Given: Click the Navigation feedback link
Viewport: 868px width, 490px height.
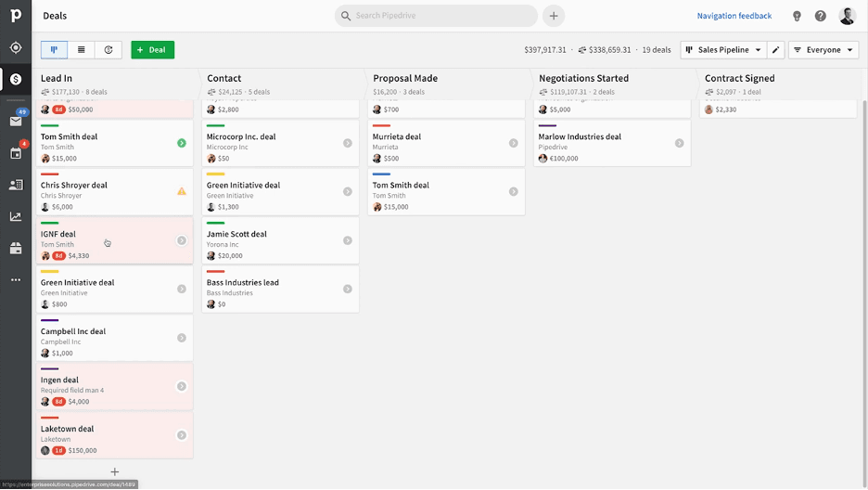Looking at the screenshot, I should 734,16.
